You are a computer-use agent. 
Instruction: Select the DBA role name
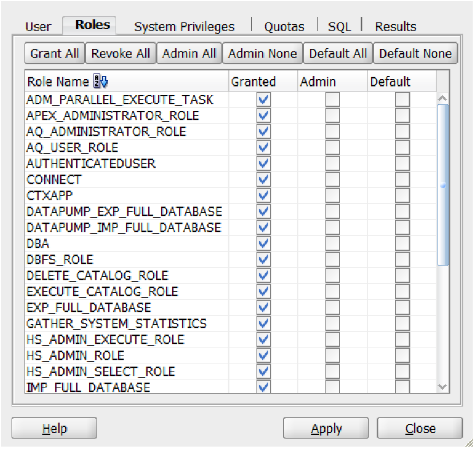[38, 244]
